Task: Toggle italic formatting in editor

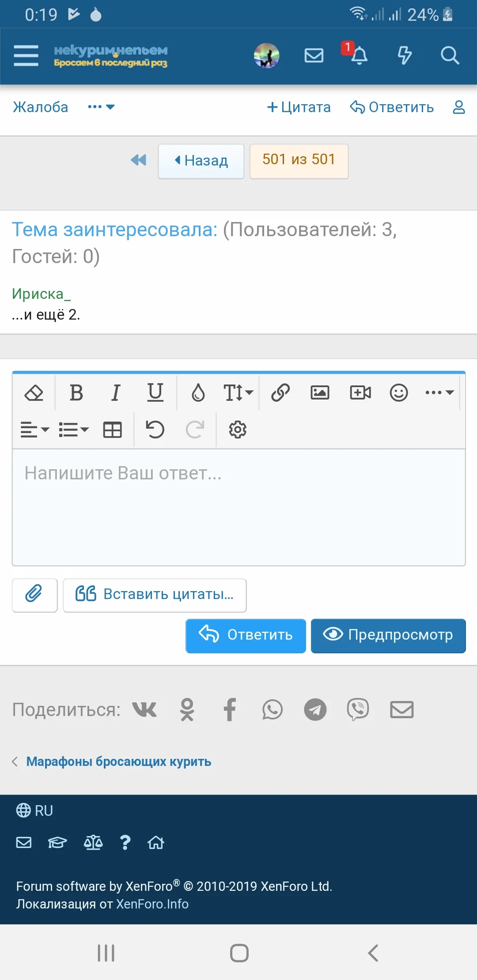Action: click(116, 392)
